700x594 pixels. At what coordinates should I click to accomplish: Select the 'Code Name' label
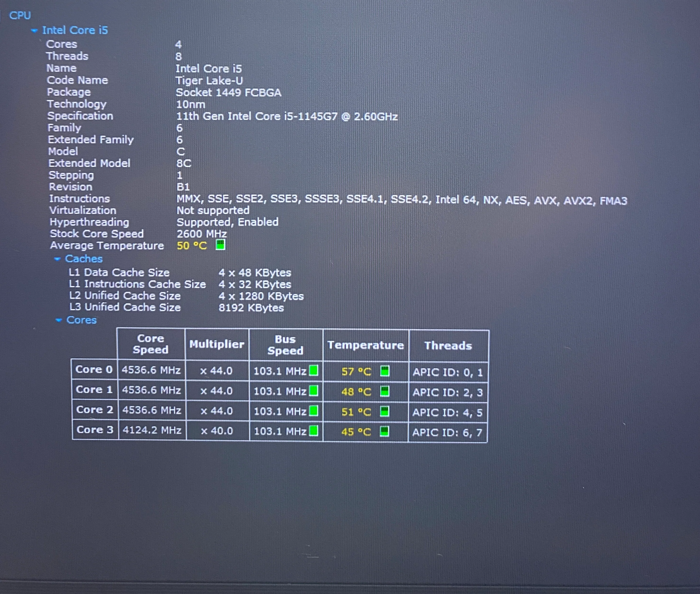[77, 80]
